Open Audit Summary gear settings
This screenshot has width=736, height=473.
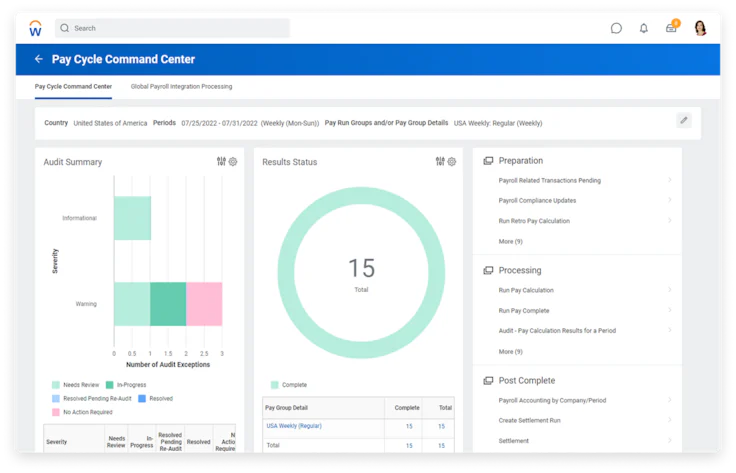coord(233,161)
